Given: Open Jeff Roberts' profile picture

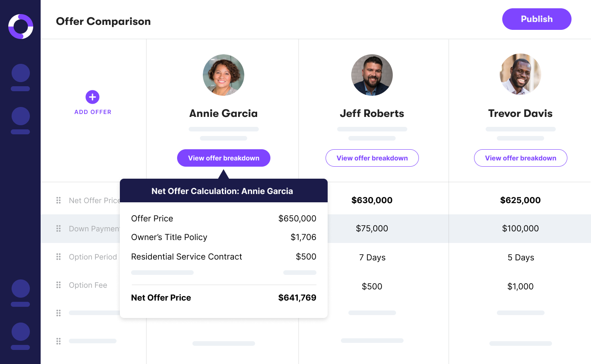Looking at the screenshot, I should tap(372, 75).
